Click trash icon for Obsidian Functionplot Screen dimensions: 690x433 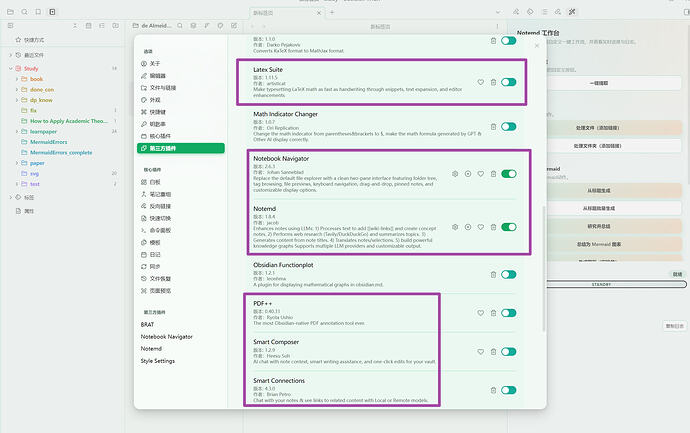493,275
